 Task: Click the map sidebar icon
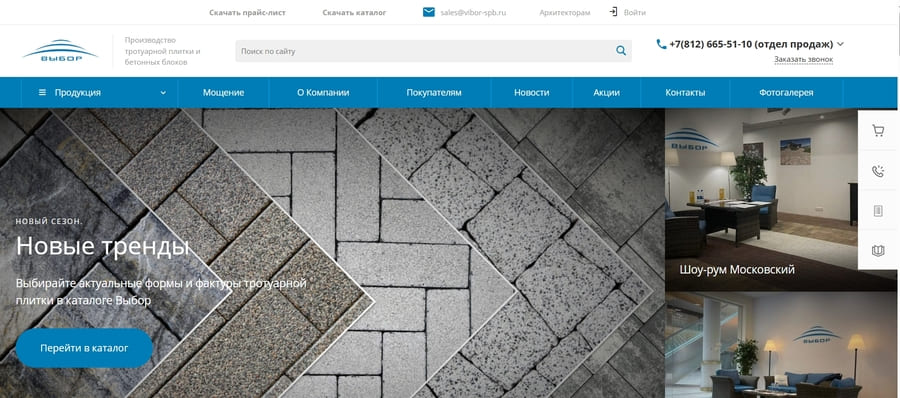point(877,250)
